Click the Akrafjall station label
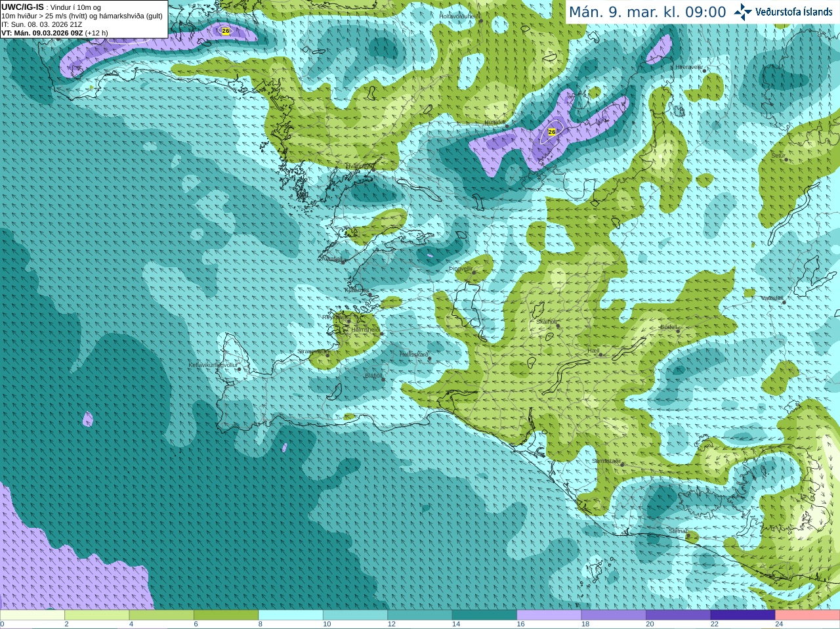840x629 pixels. [x=332, y=259]
